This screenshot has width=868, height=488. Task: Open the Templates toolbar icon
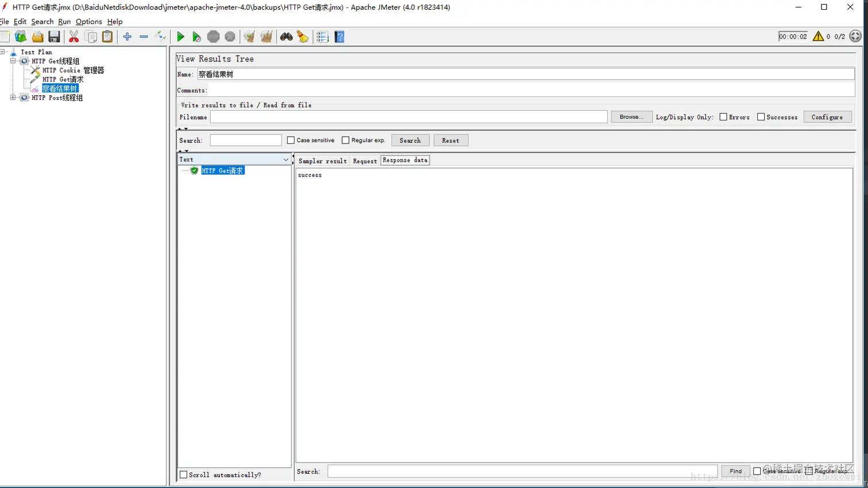point(21,37)
